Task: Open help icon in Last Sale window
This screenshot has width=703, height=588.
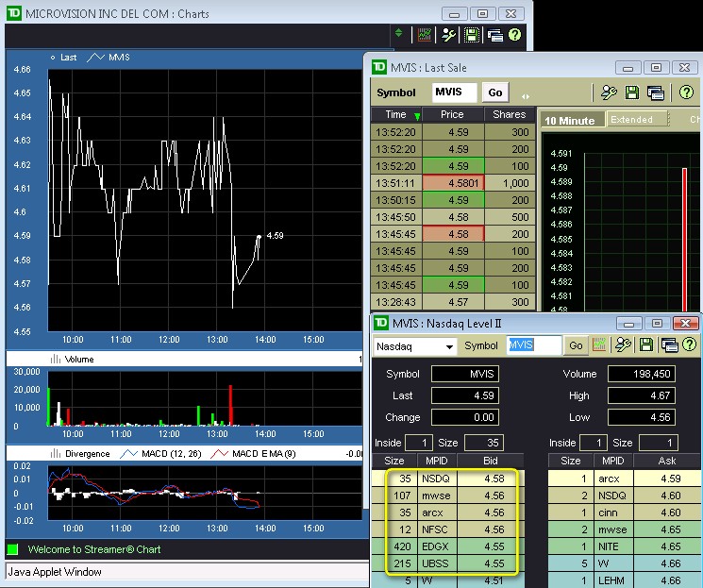Action: 686,92
